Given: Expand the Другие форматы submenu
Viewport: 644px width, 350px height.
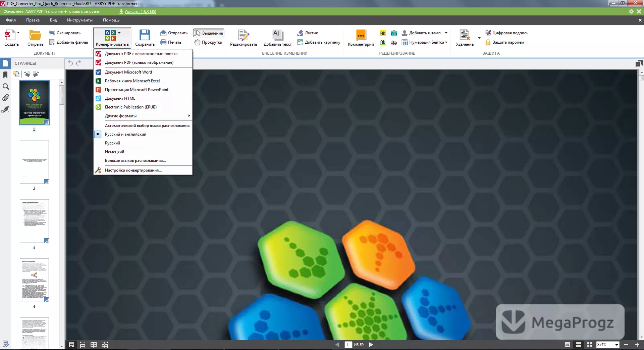Looking at the screenshot, I should [143, 116].
